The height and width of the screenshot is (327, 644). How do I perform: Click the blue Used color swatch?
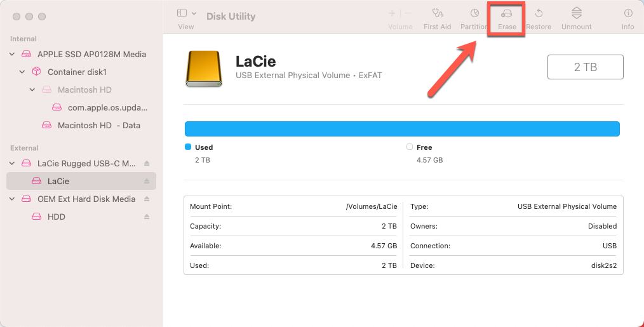pyautogui.click(x=188, y=147)
